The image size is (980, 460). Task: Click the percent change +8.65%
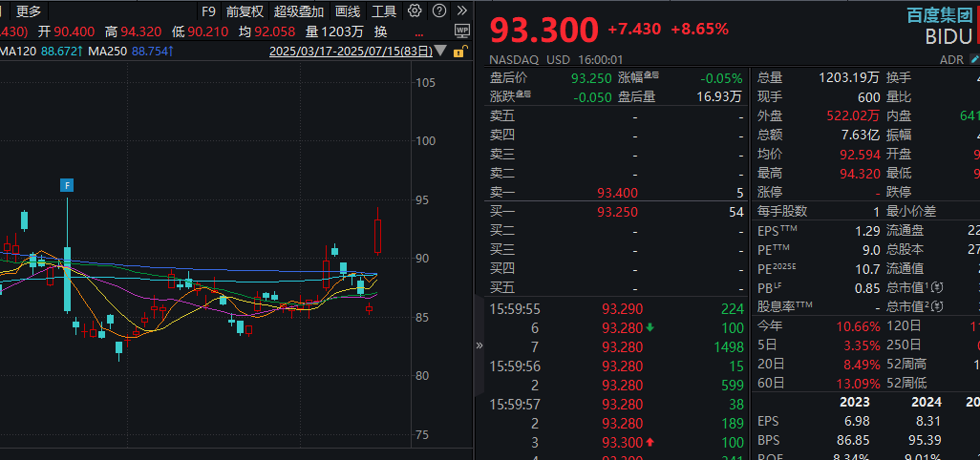(700, 29)
